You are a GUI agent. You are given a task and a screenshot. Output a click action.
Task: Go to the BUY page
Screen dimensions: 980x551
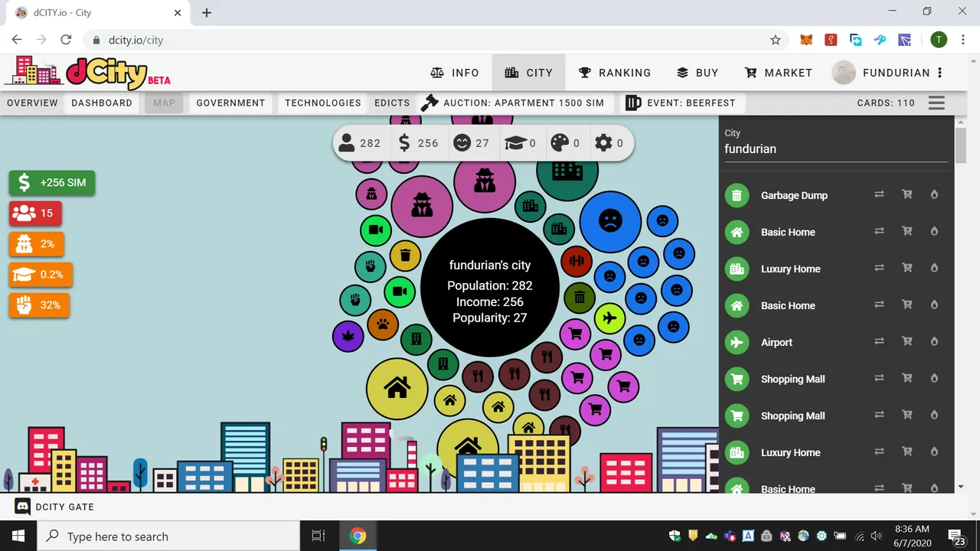(x=697, y=73)
